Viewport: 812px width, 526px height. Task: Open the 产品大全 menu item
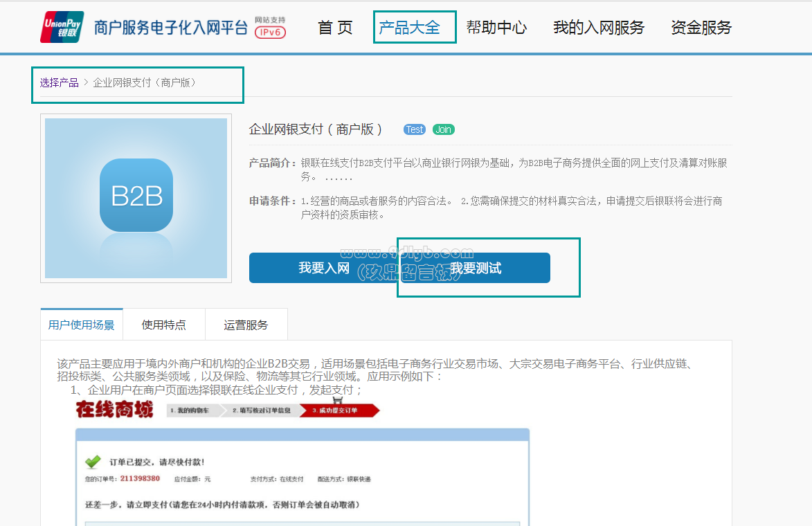(x=410, y=28)
